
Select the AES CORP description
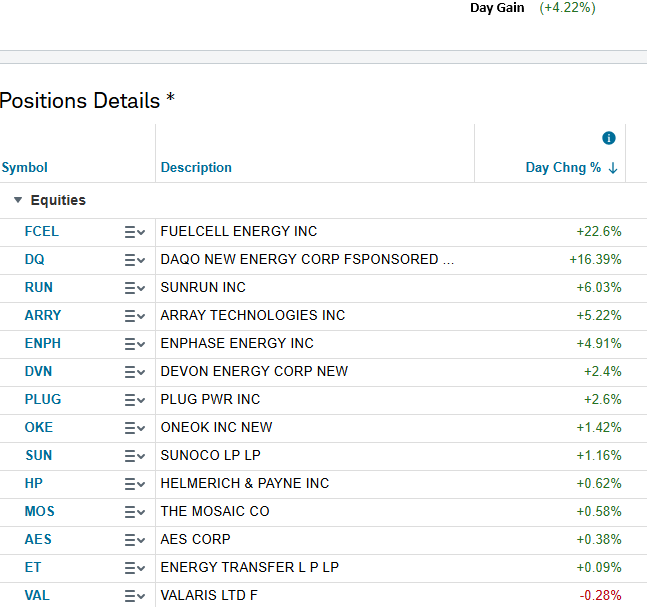click(x=196, y=539)
